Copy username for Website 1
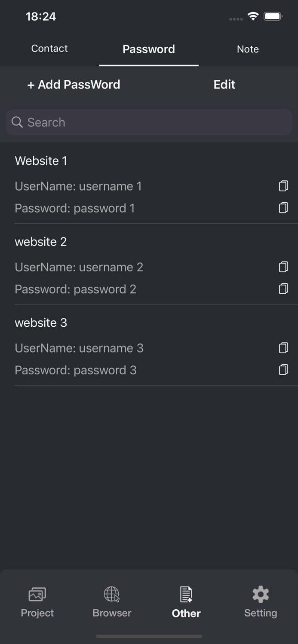This screenshot has height=644, width=298. tap(283, 186)
